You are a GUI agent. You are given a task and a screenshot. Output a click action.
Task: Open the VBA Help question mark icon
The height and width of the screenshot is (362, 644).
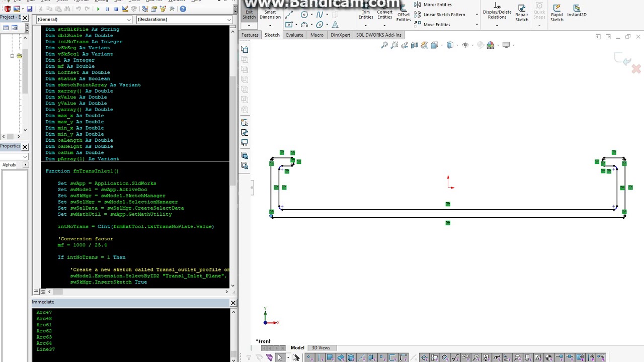point(183,9)
